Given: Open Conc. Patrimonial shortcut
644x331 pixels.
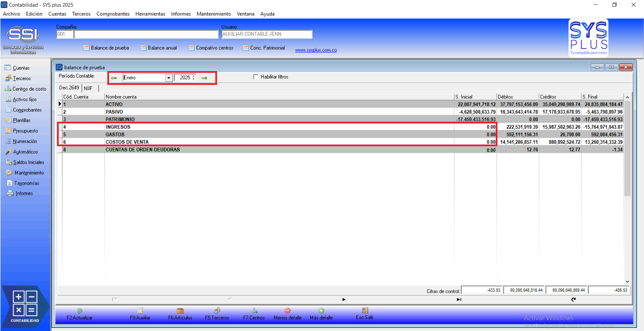Looking at the screenshot, I should pos(264,48).
